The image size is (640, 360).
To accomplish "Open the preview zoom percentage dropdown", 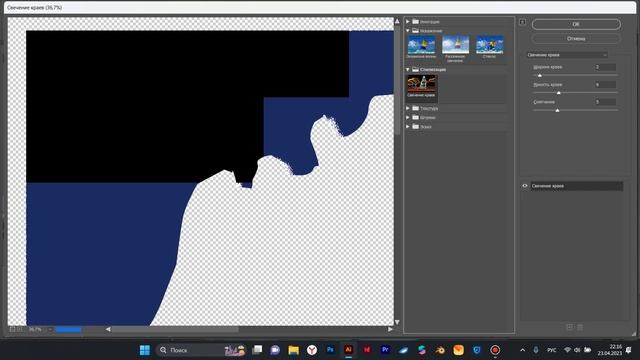I will pos(50,329).
